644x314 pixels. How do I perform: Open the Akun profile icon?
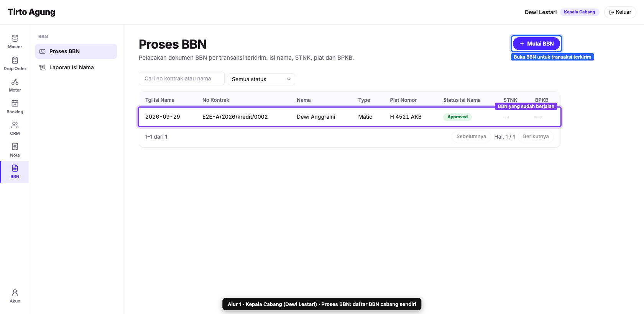pyautogui.click(x=15, y=293)
